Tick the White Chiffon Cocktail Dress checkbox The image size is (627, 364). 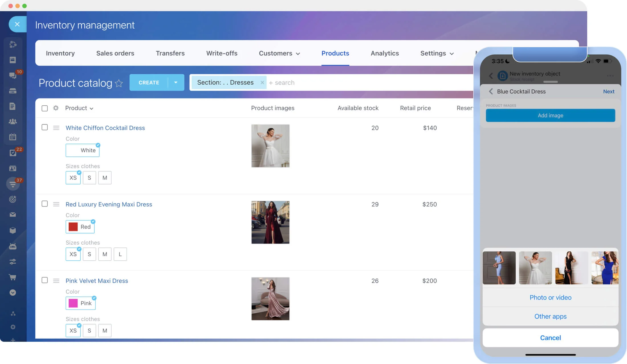(45, 127)
